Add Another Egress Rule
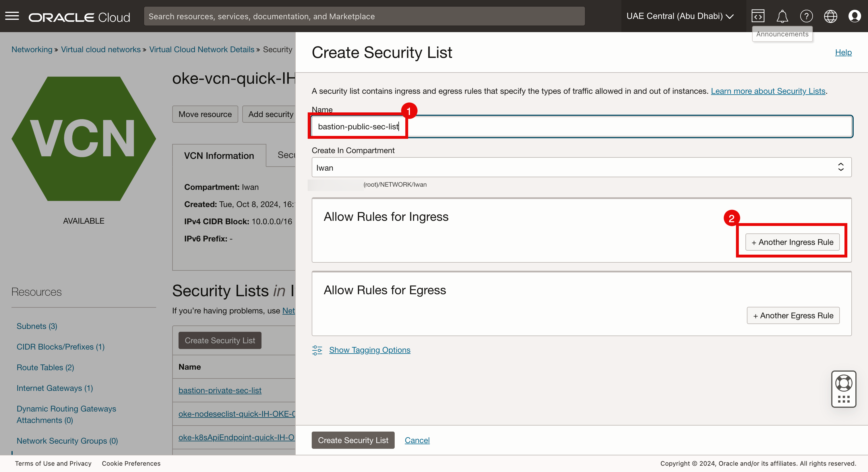Viewport: 868px width, 472px height. (x=793, y=315)
